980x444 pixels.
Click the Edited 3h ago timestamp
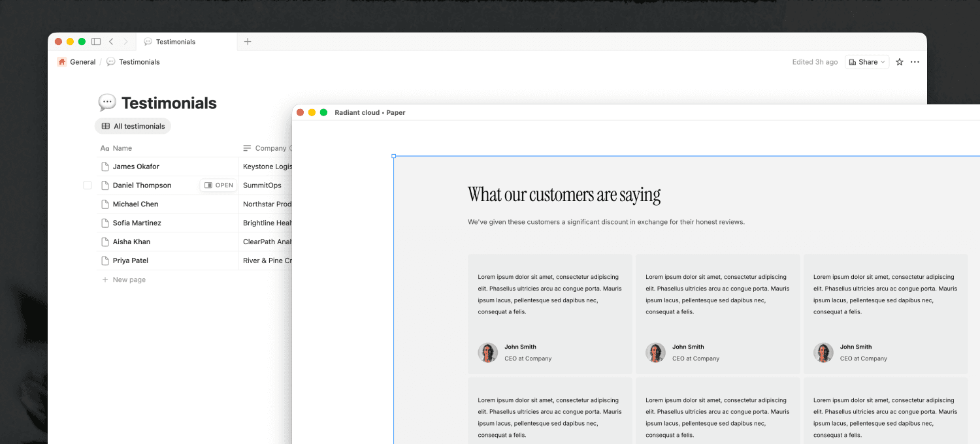tap(815, 62)
